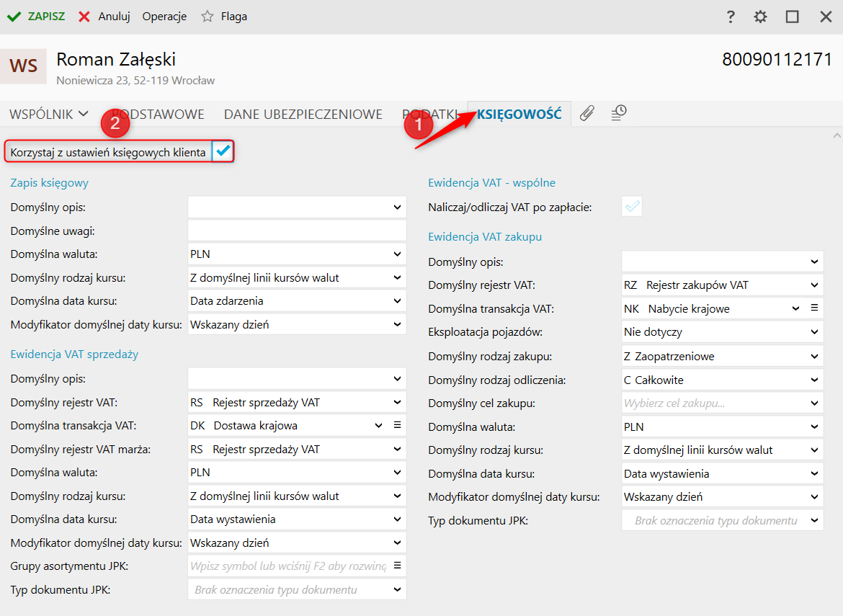843x616 pixels.
Task: Open list icon beside purchase Domyślna transakcja VAT
Action: (x=814, y=308)
